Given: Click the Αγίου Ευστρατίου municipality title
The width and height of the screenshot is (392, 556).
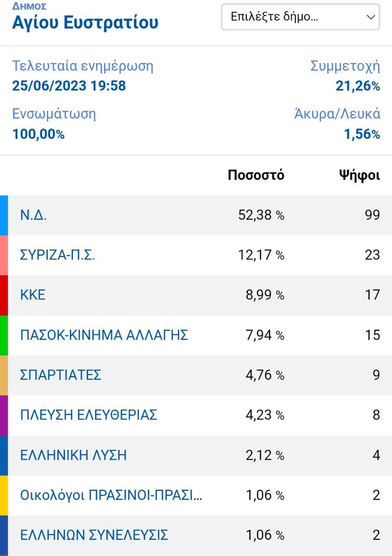Looking at the screenshot, I should (85, 22).
